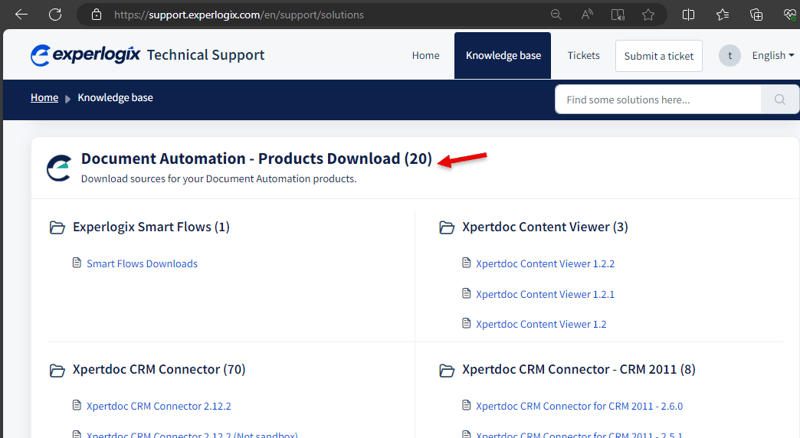Click the Home breadcrumb link
This screenshot has height=438, width=800.
pyautogui.click(x=44, y=98)
